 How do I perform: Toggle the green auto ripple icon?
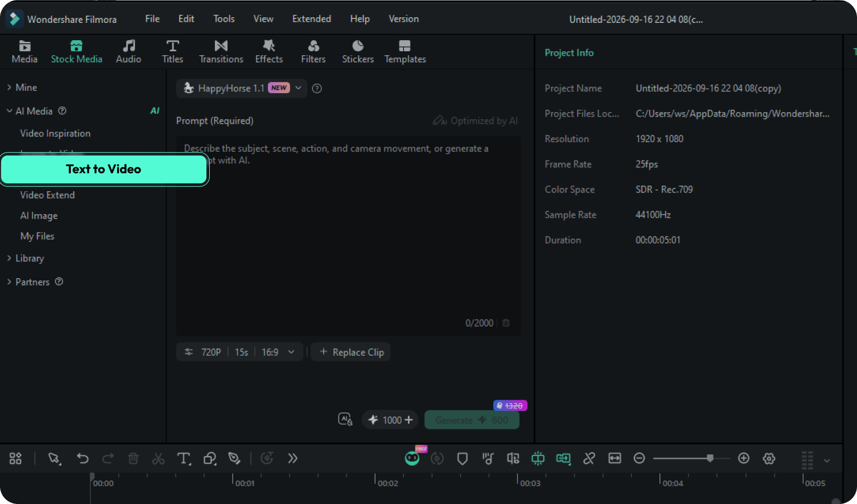pyautogui.click(x=564, y=458)
